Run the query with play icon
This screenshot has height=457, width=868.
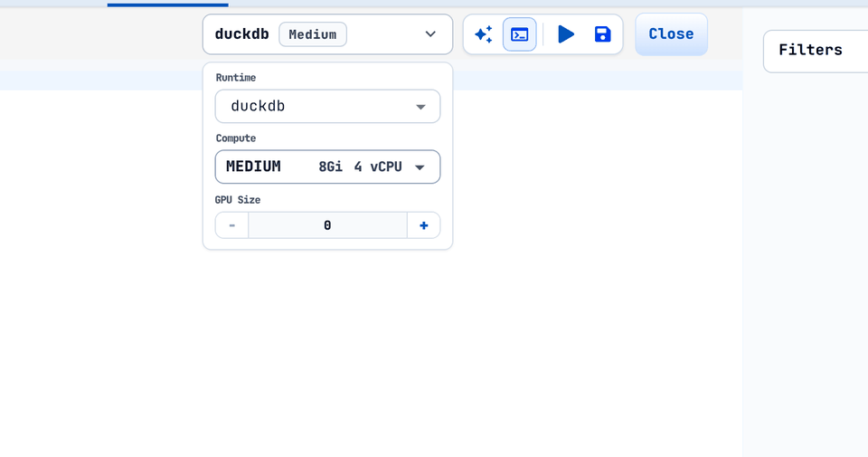coord(566,34)
